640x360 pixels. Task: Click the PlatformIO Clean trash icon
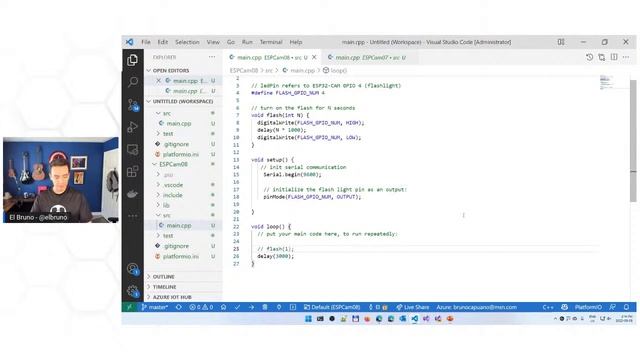click(x=265, y=307)
